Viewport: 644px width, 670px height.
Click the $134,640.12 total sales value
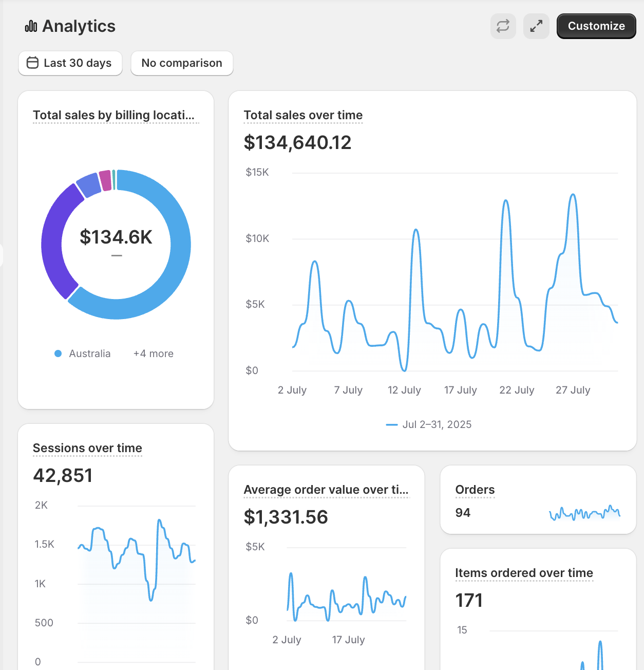coord(297,142)
